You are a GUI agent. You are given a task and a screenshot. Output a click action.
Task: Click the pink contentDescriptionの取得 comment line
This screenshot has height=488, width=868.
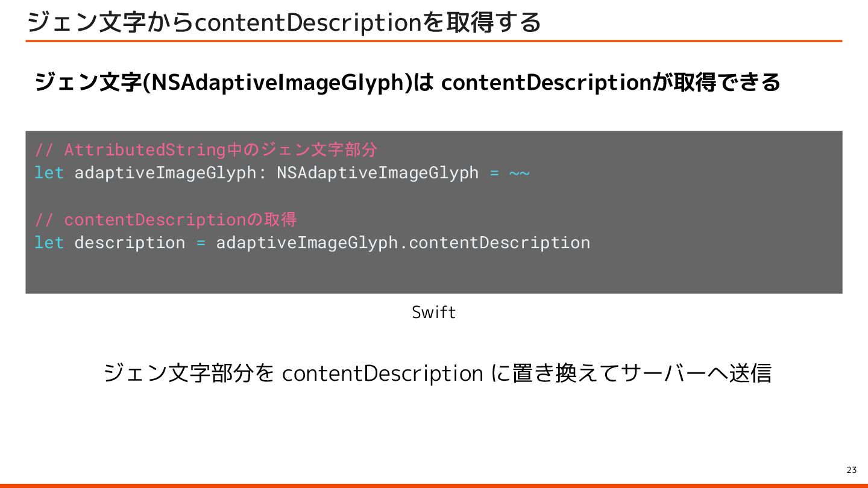tap(165, 219)
